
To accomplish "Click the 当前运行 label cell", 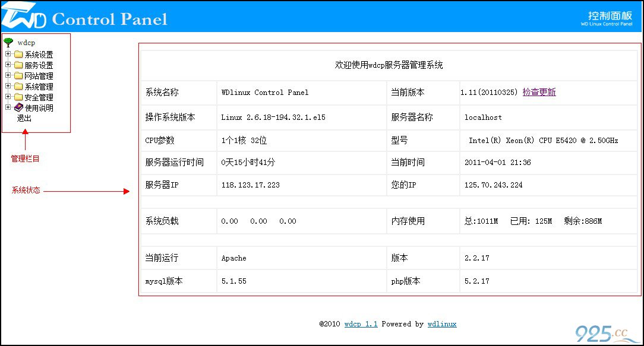I will 178,258.
